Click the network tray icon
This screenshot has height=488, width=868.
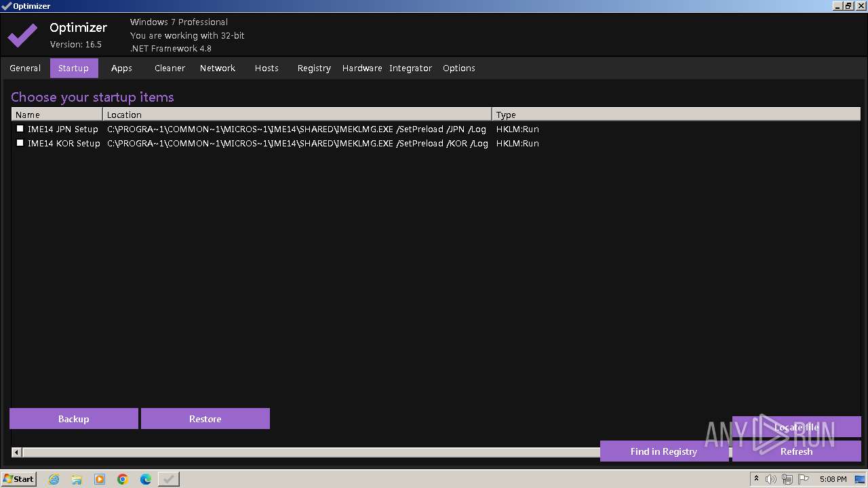pyautogui.click(x=787, y=479)
